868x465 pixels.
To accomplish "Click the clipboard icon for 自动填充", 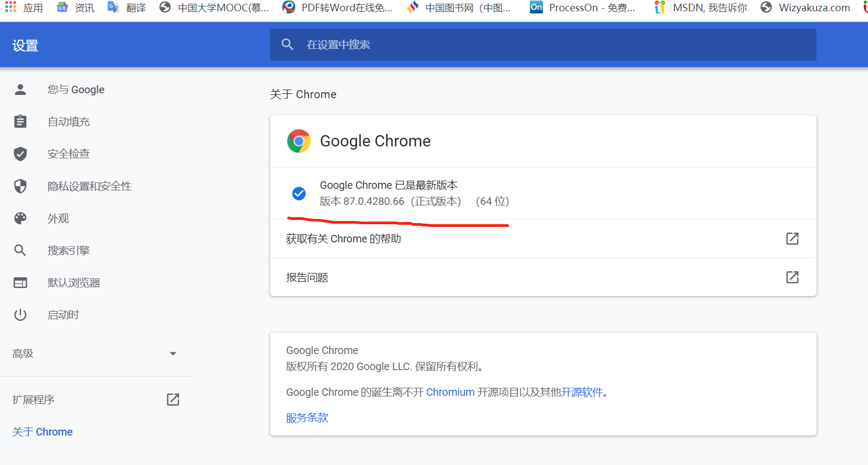I will click(20, 122).
